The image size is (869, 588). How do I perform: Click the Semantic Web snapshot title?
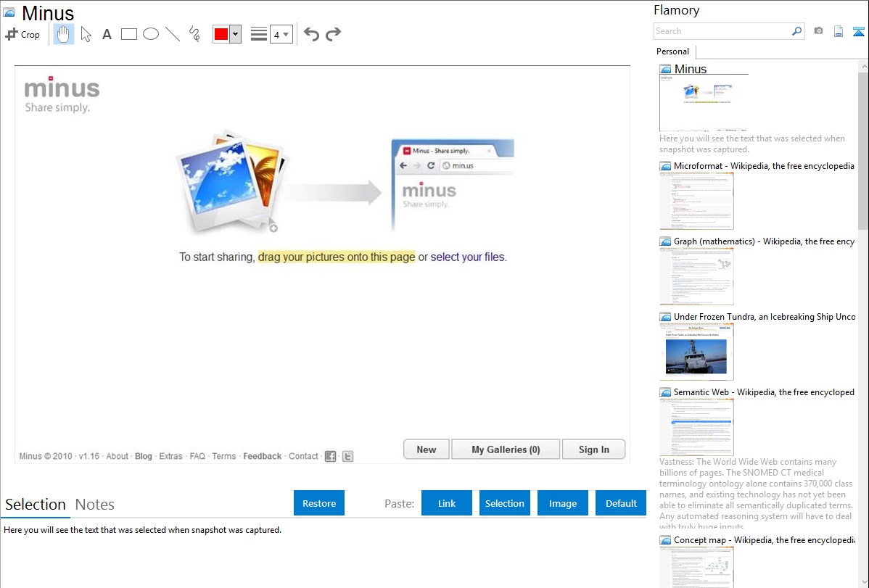coord(764,392)
